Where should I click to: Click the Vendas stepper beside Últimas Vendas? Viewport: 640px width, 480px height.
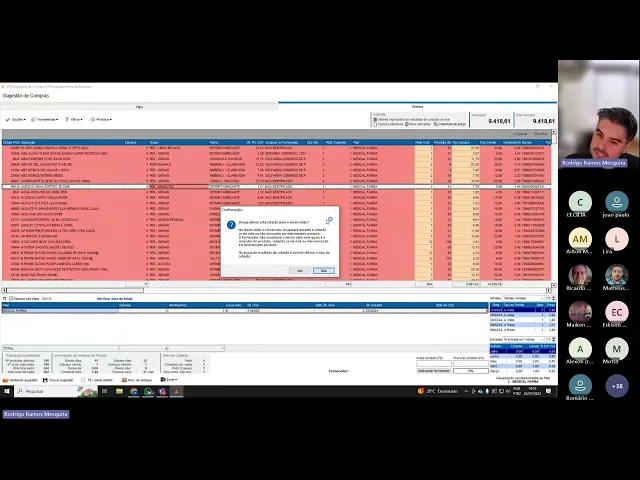click(x=551, y=298)
